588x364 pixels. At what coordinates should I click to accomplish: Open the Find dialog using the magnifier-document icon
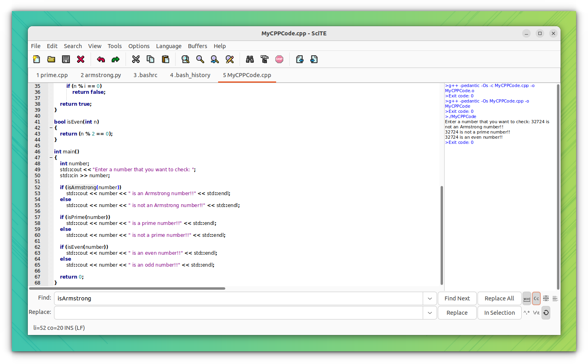click(185, 59)
